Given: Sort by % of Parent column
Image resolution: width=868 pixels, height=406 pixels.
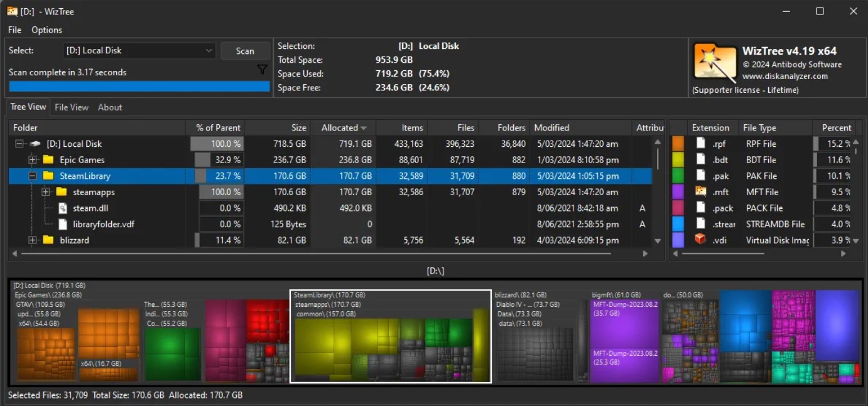Looking at the screenshot, I should click(215, 127).
